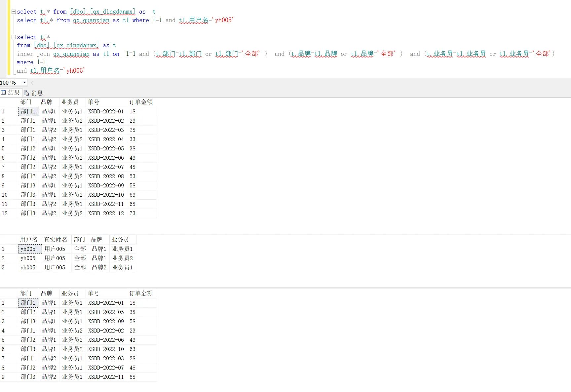Select the 用户名 column header
Screen dimensions: 571x392
click(29, 240)
